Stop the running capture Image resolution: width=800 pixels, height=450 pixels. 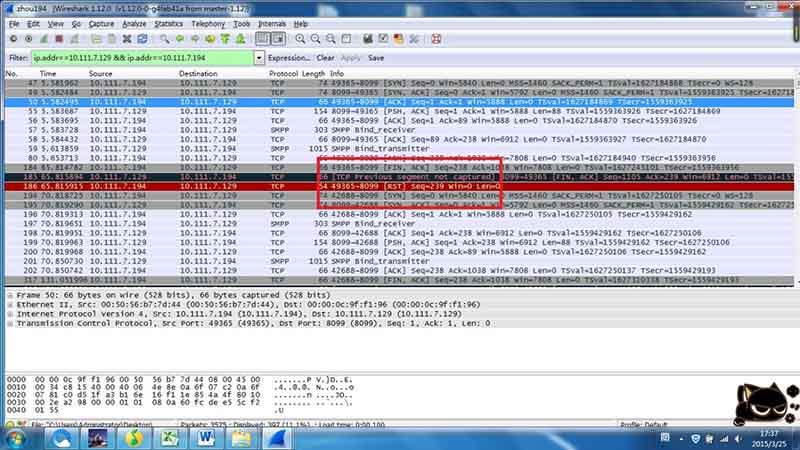click(59, 39)
